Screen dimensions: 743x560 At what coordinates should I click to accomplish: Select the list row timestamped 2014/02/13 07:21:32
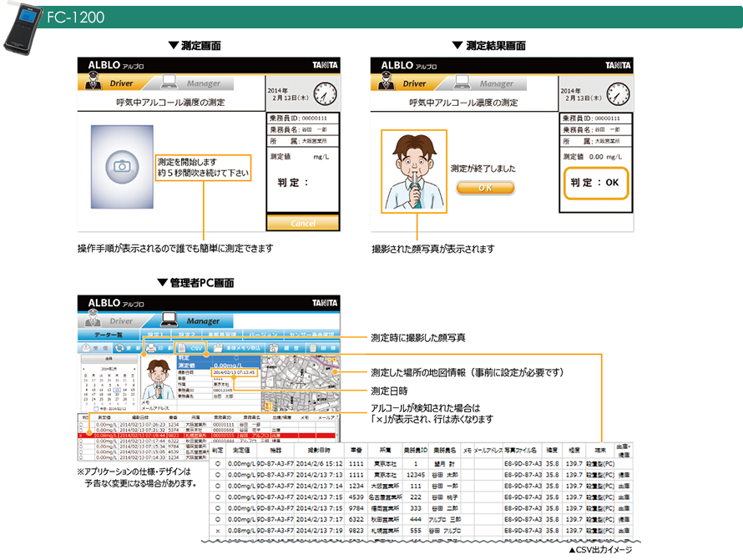click(x=208, y=430)
